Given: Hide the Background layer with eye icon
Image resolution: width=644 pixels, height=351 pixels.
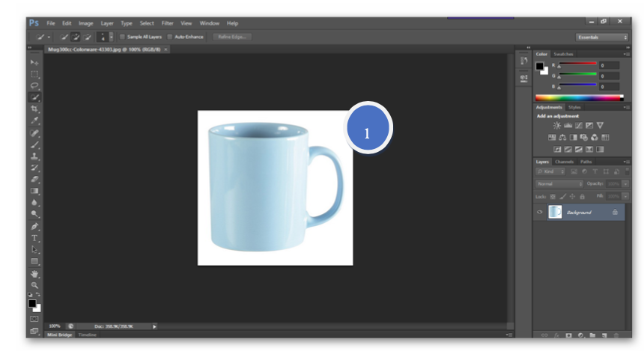Looking at the screenshot, I should point(540,213).
